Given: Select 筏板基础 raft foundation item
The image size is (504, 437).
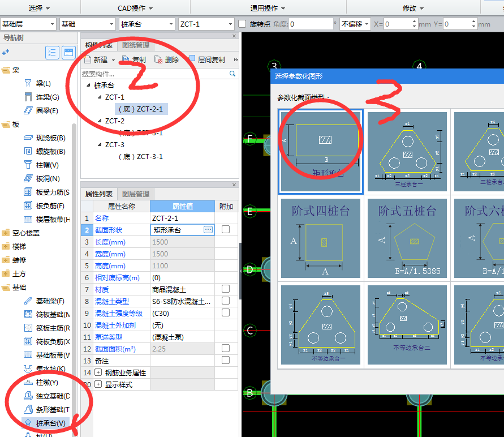Looking at the screenshot, I should [46, 315].
